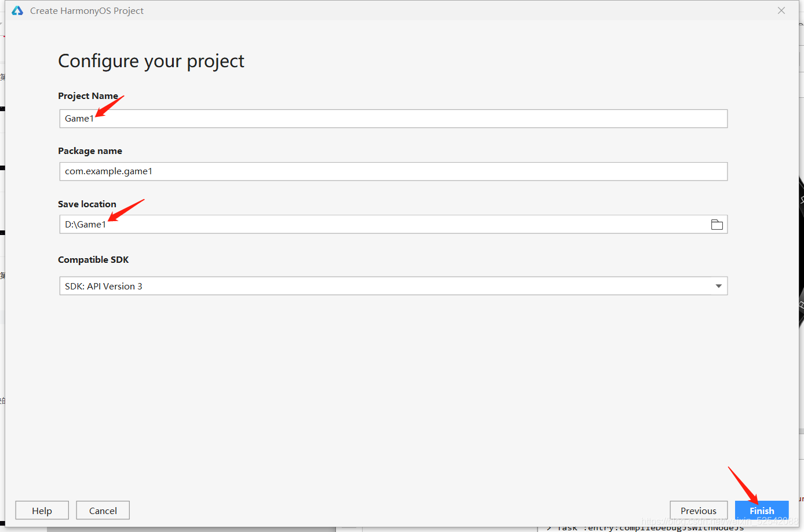The image size is (804, 532).
Task: Focus the Project Name field containing Game1
Action: tap(393, 119)
